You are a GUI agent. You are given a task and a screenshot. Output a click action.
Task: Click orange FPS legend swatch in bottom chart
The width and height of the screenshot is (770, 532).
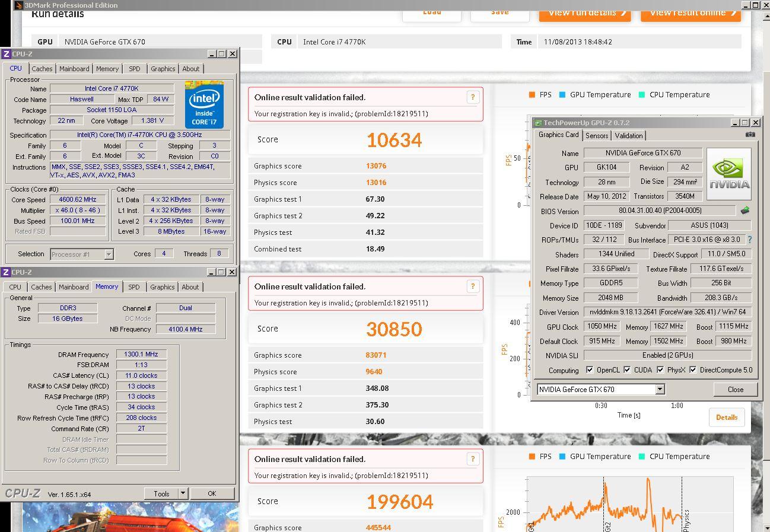click(533, 457)
